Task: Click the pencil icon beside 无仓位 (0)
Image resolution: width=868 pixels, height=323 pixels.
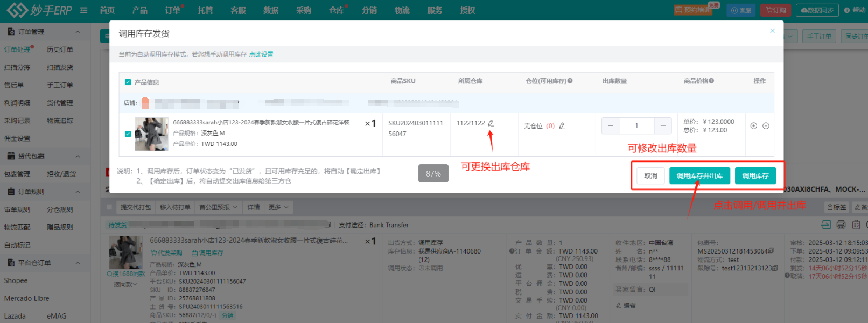Action: click(562, 126)
